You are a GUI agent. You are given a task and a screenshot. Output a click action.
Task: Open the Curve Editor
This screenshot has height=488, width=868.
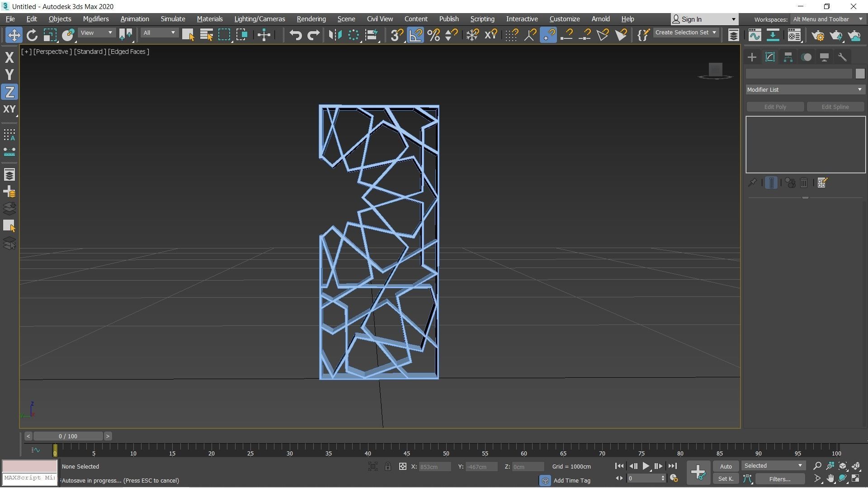[x=755, y=35]
